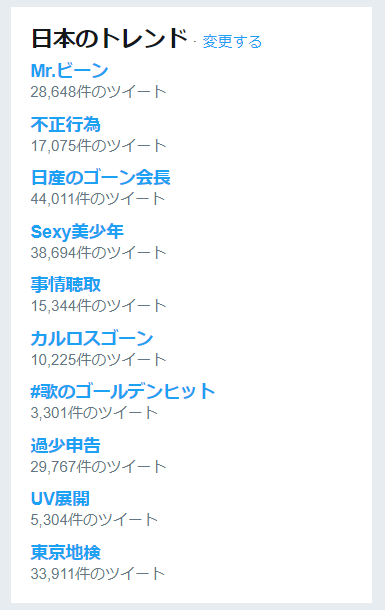View the 事情聴取 trending topic
This screenshot has height=610, width=385.
coord(66,284)
